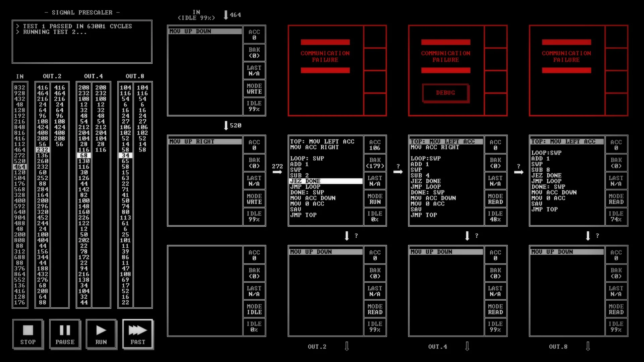This screenshot has height=362, width=644.
Task: Click the OUT.2 output arrow
Action: (347, 346)
